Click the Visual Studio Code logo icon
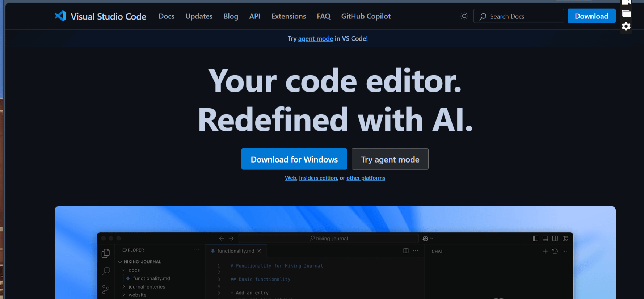 (x=60, y=16)
